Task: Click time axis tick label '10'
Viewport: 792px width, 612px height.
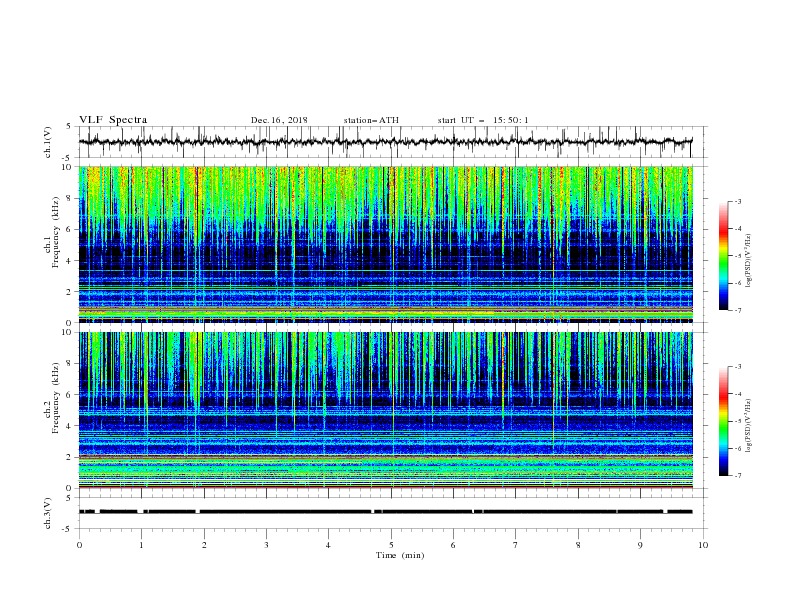Action: [703, 545]
